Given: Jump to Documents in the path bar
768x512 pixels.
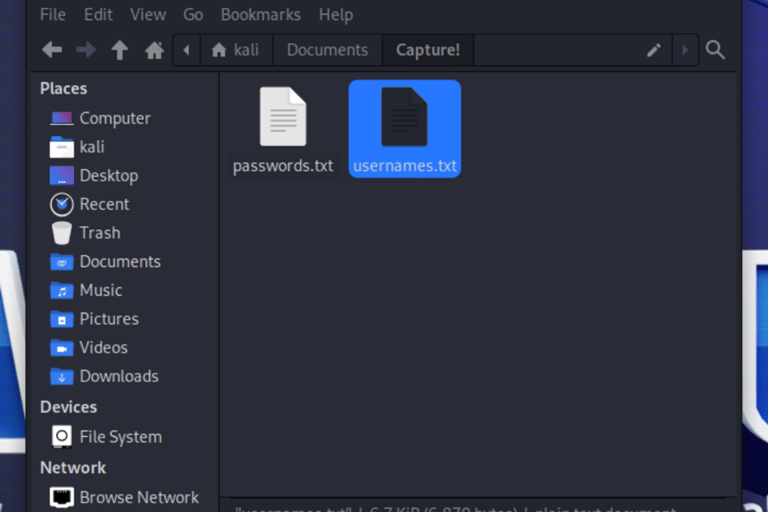Looking at the screenshot, I should tap(327, 50).
